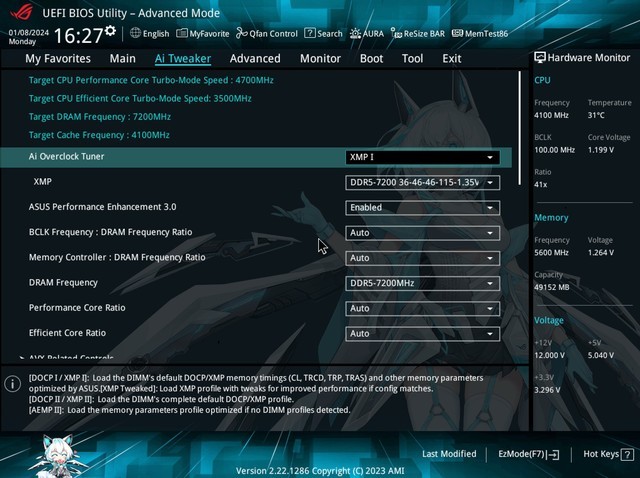Click Target DRAM Frequency : 7200MHz text
This screenshot has height=478, width=640.
coord(100,117)
